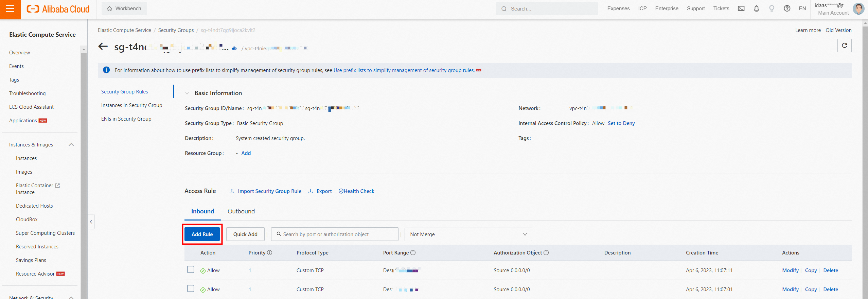
Task: Click the user avatar picture
Action: [x=858, y=9]
